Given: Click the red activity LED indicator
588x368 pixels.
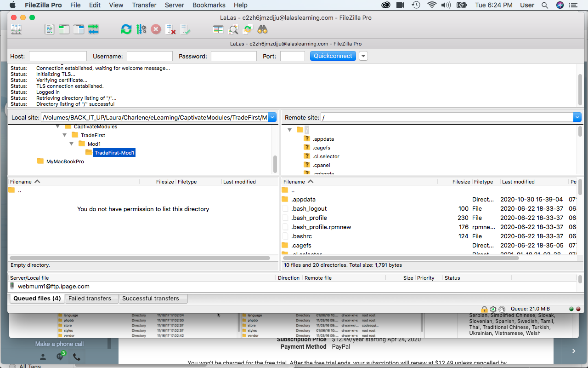Looking at the screenshot, I should 578,309.
